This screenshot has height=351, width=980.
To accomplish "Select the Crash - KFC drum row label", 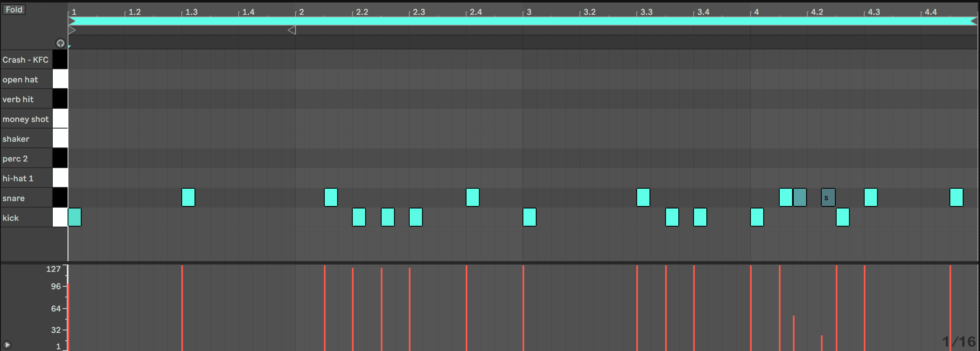I will [x=26, y=60].
